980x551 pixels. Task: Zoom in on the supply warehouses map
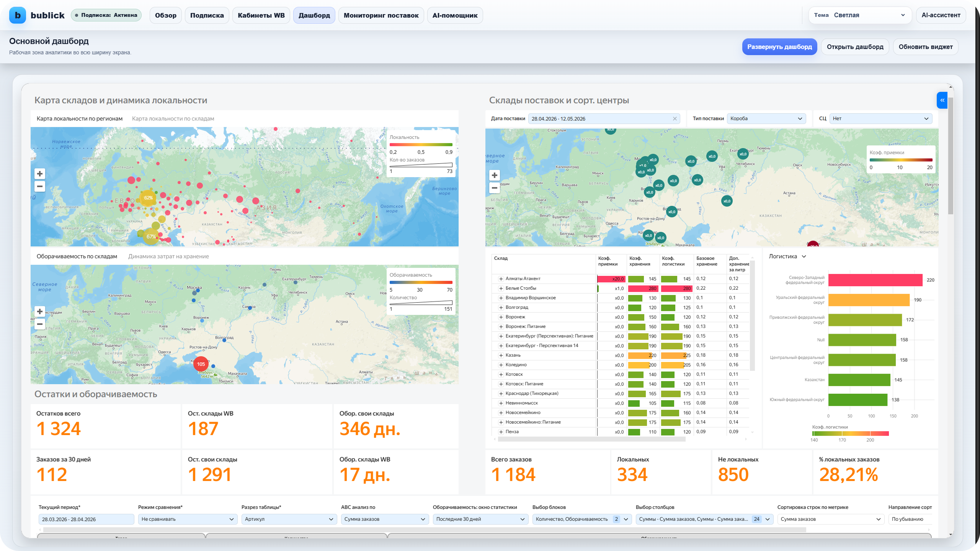(x=495, y=175)
